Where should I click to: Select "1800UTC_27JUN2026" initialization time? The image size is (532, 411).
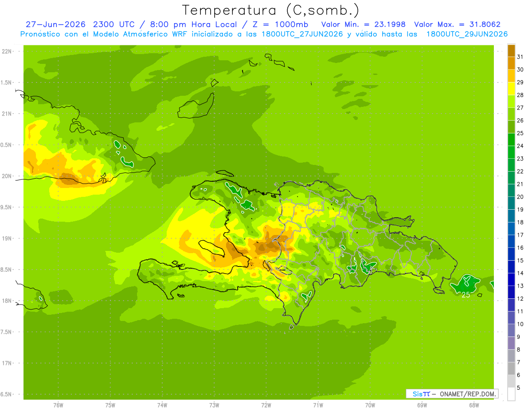pos(302,34)
